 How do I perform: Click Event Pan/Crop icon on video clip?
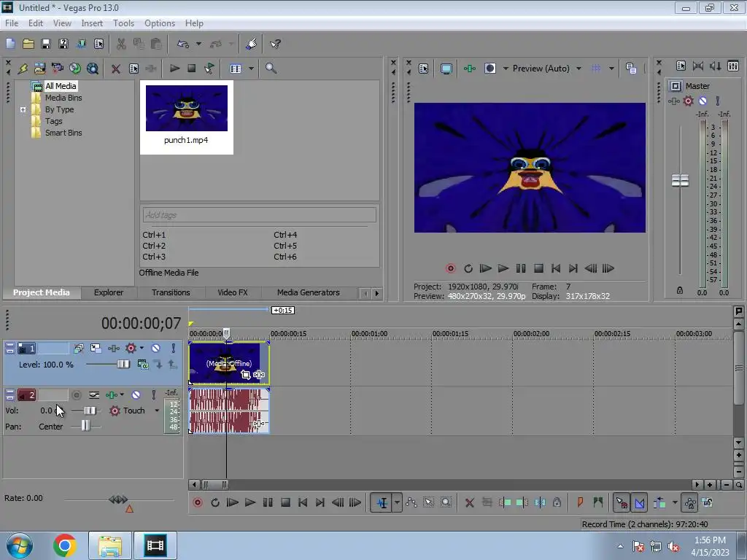245,375
